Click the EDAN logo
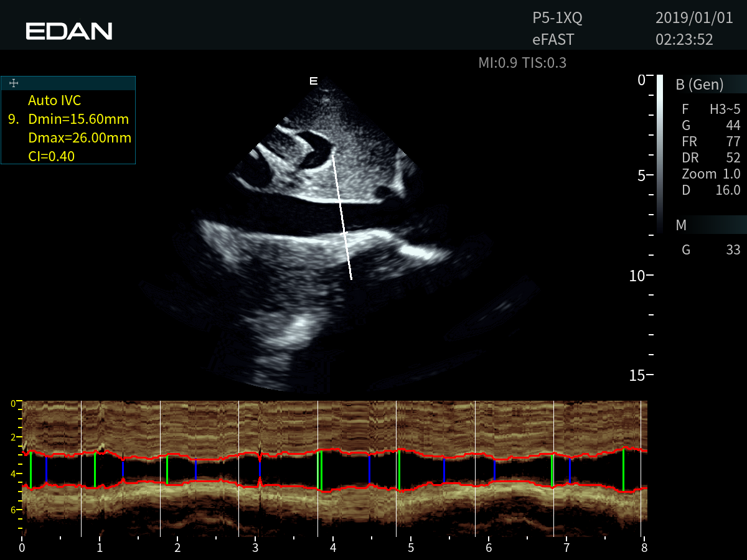 68,31
